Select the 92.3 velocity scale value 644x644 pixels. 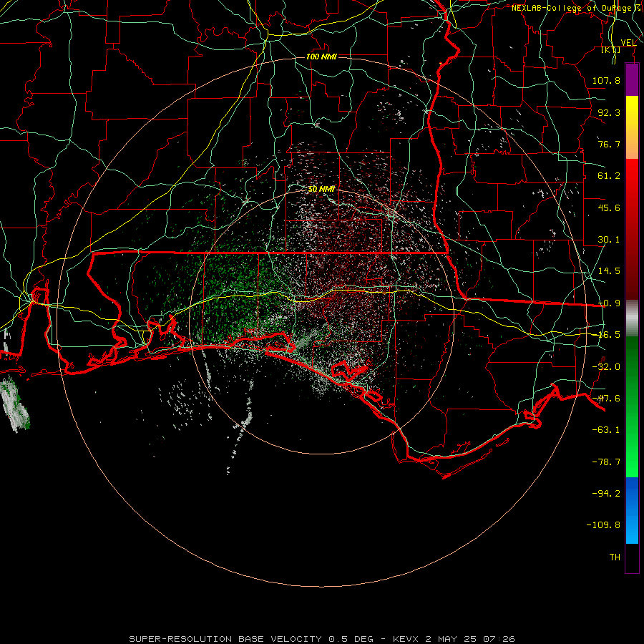pos(609,112)
